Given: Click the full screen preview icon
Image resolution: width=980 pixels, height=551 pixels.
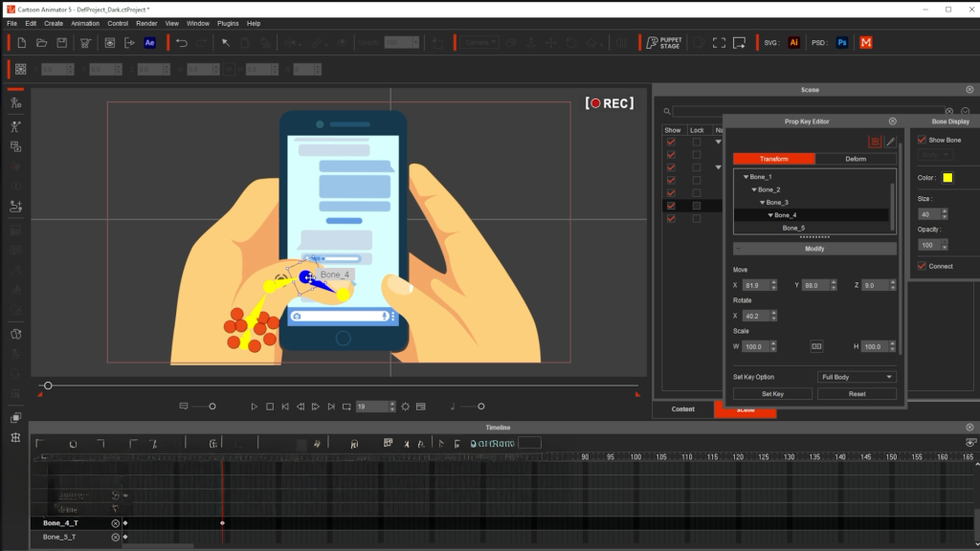Looking at the screenshot, I should pyautogui.click(x=719, y=43).
